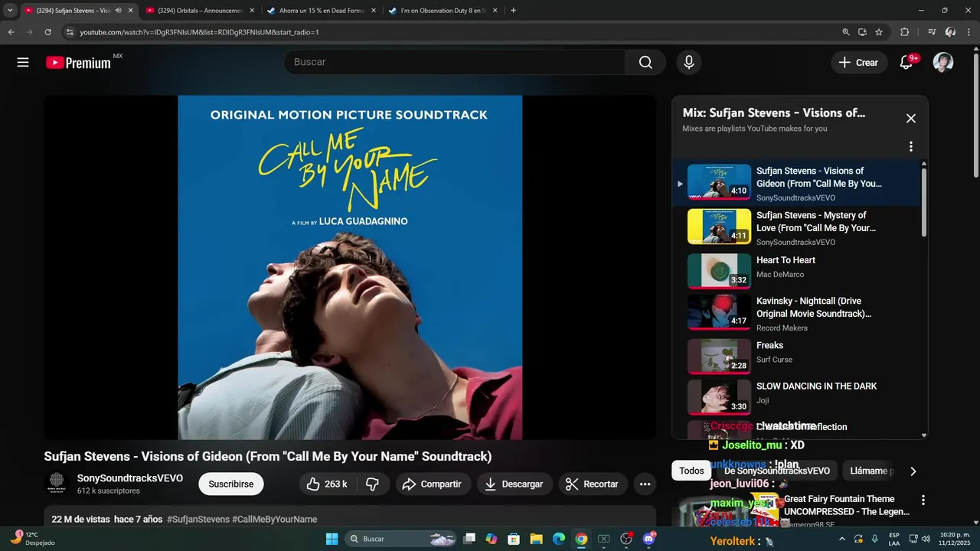Select the De SonySoundtracksVEVO chip
The image size is (980, 551).
777,471
